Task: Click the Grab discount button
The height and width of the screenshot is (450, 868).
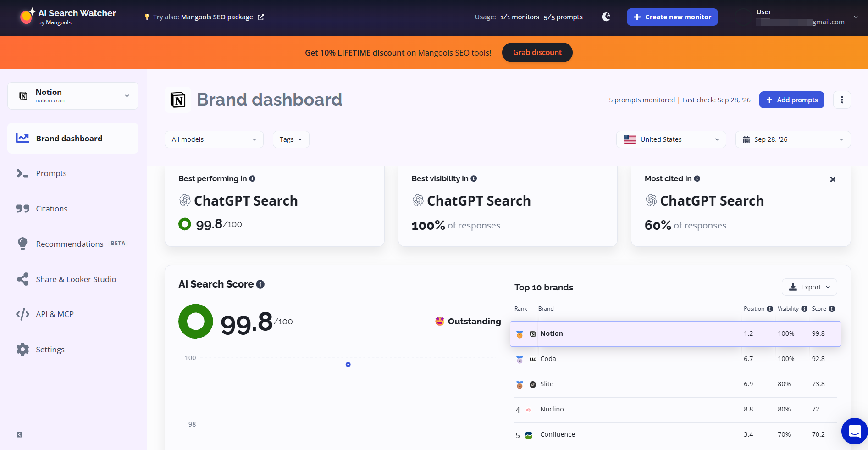Action: click(x=537, y=52)
